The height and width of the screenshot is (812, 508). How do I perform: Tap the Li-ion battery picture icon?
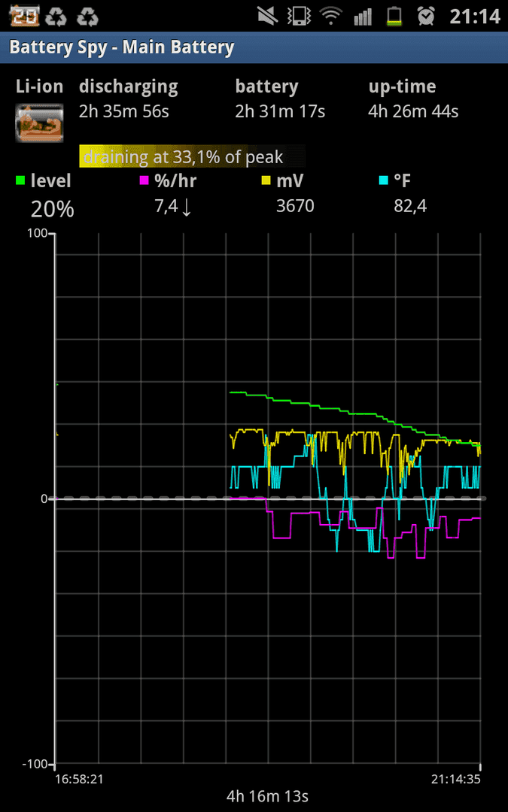tap(39, 123)
